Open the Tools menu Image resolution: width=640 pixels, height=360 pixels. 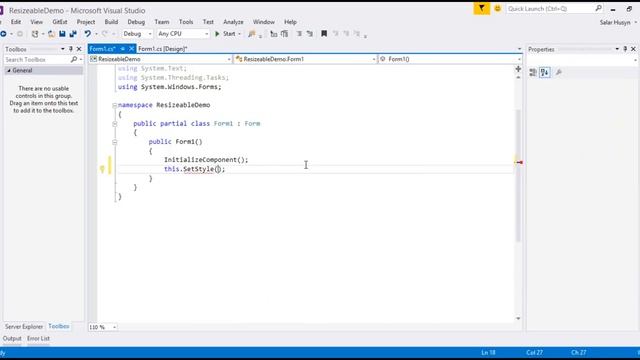[186, 22]
